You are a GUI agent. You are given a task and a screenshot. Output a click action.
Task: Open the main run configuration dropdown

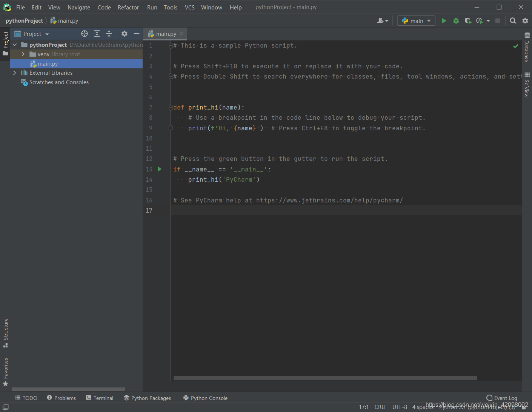(x=416, y=21)
